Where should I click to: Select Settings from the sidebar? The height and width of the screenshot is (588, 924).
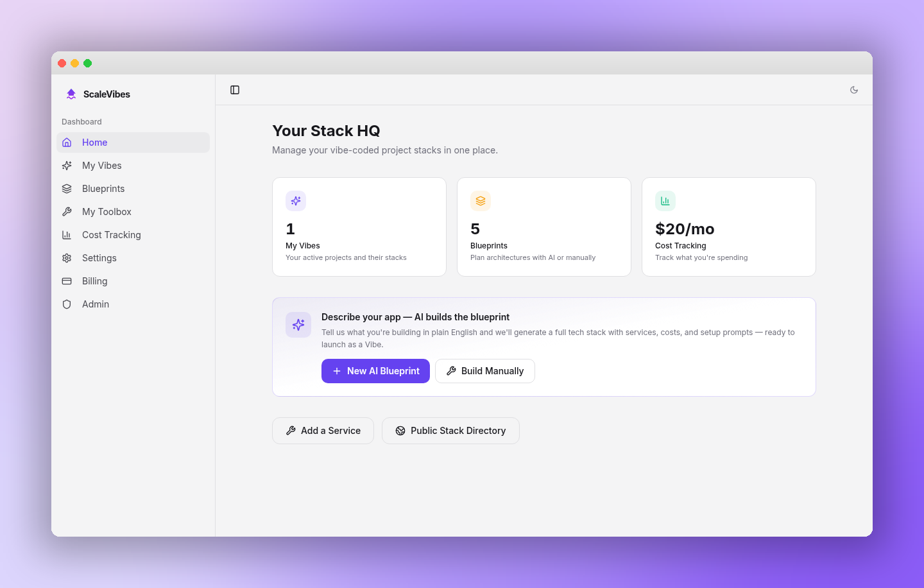[99, 257]
